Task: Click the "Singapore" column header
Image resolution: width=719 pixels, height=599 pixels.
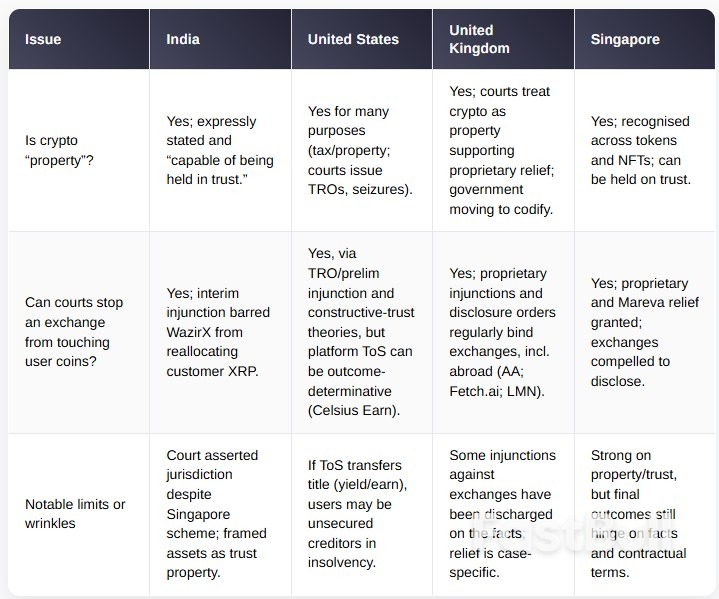Action: 625,39
